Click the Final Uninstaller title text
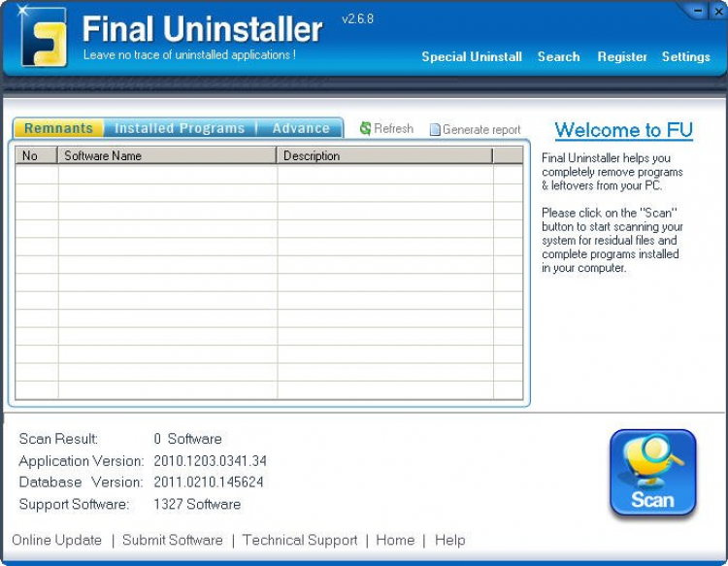Image resolution: width=728 pixels, height=566 pixels. click(x=203, y=29)
